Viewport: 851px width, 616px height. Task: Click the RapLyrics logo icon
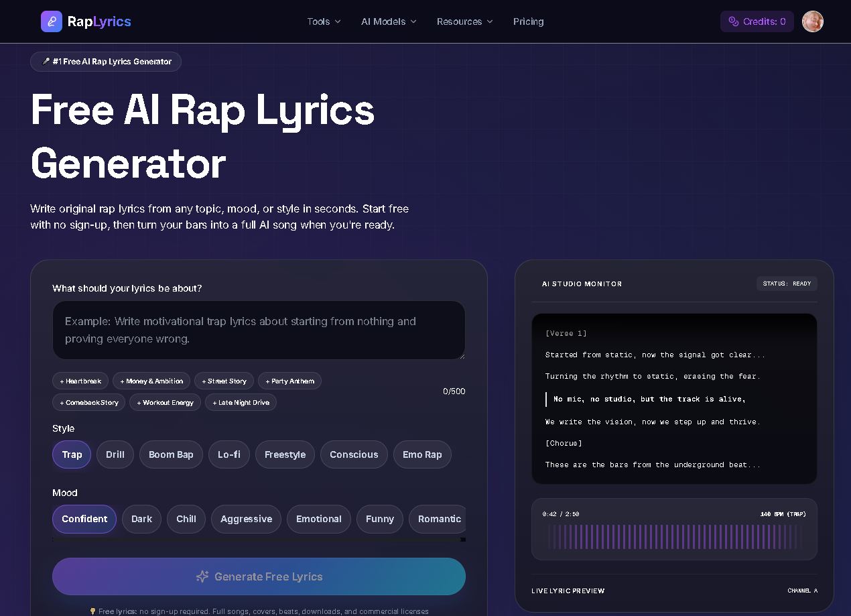(52, 21)
